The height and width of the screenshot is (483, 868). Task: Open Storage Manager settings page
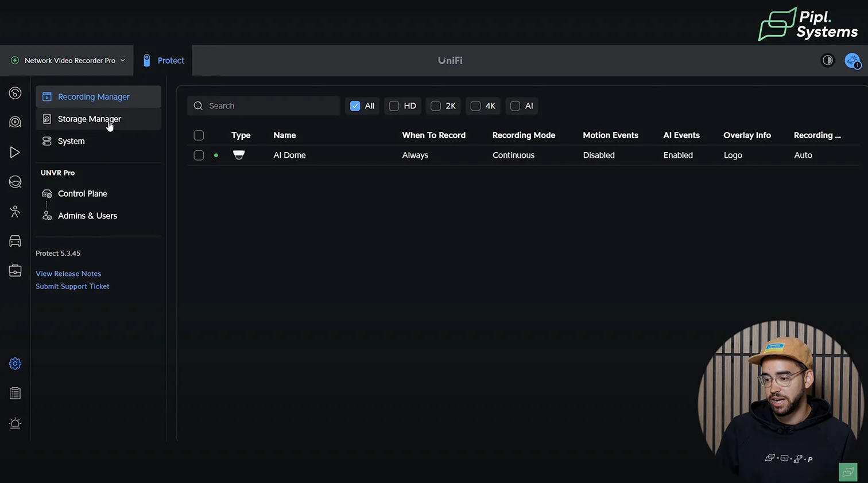point(98,119)
